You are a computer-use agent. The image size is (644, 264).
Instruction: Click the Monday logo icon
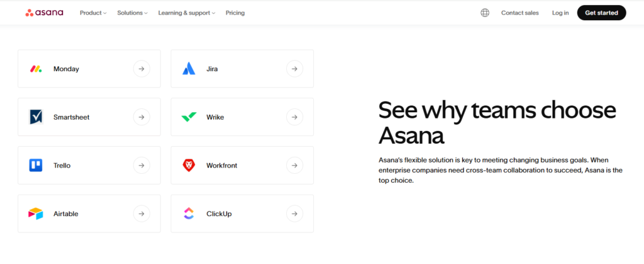click(36, 69)
